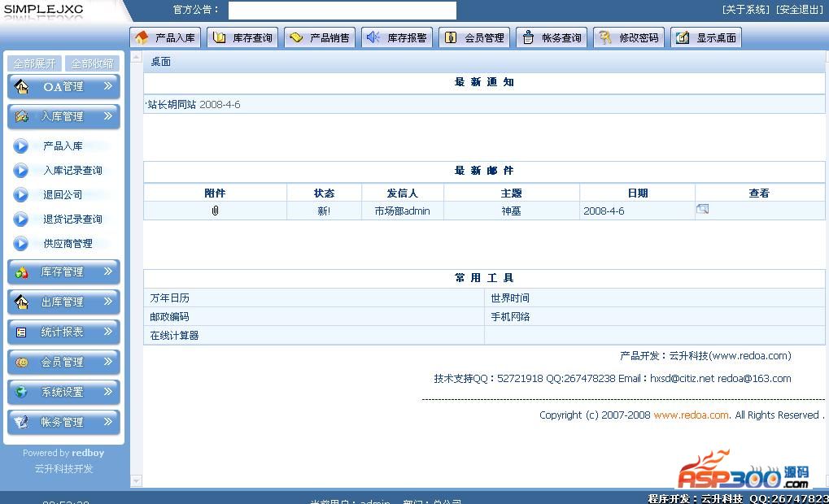Open the 万年日历 tool
The image size is (829, 504).
tap(170, 298)
